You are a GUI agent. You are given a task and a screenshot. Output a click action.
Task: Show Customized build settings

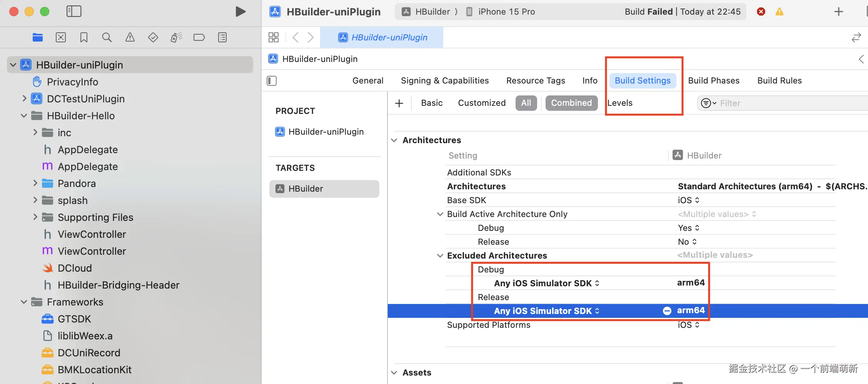tap(482, 103)
